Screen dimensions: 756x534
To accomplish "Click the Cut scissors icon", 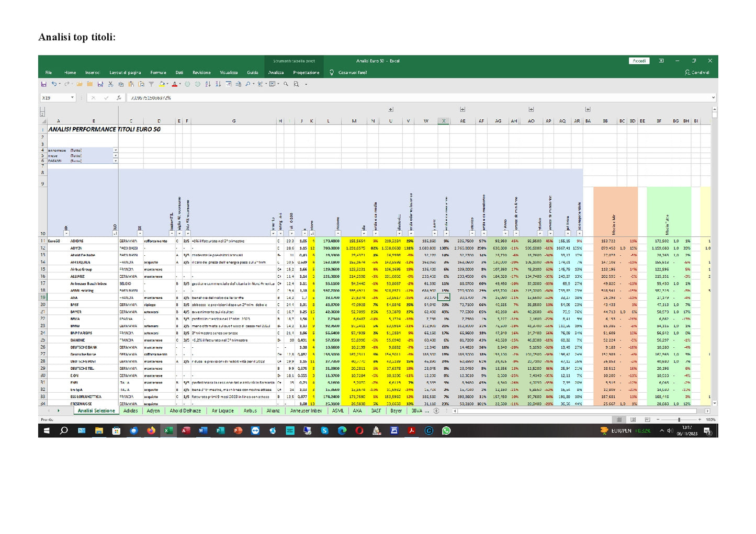I will pyautogui.click(x=110, y=84).
